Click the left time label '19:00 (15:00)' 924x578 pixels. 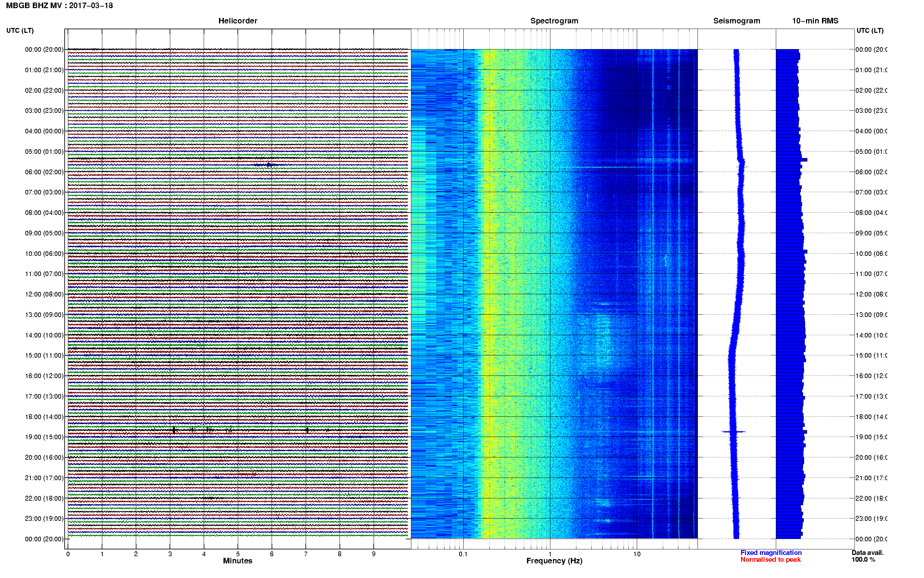click(x=44, y=437)
